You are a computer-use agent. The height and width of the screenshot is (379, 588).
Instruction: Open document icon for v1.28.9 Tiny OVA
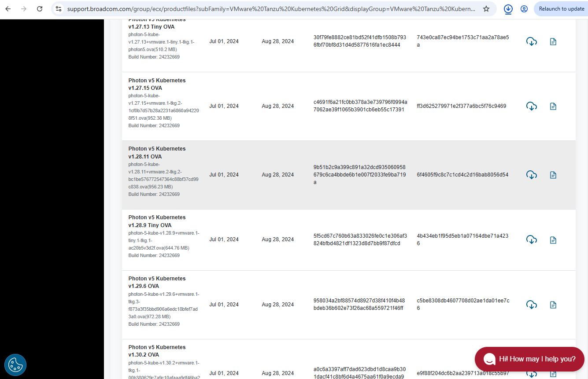pyautogui.click(x=553, y=240)
